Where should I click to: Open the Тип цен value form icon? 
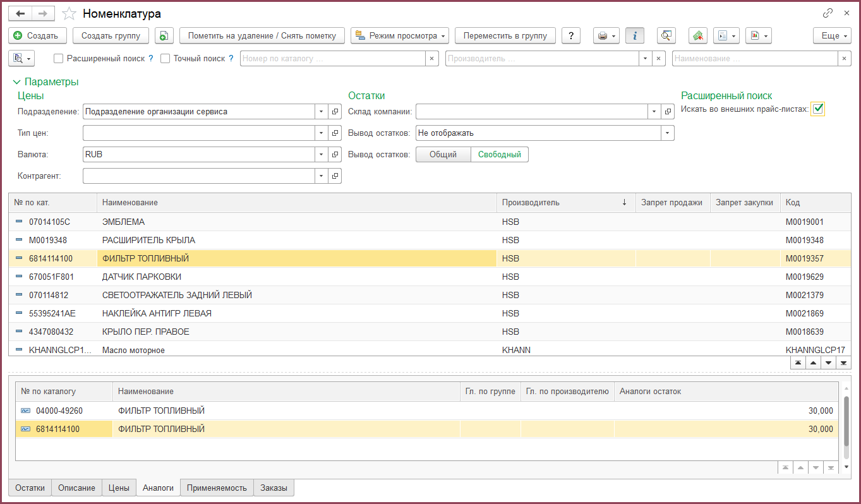point(335,133)
